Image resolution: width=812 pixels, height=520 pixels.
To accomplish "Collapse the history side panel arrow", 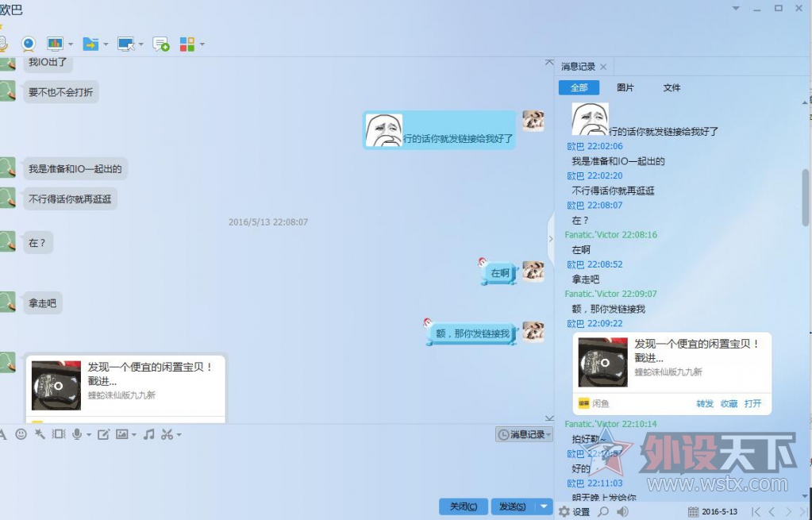I will pos(548,238).
